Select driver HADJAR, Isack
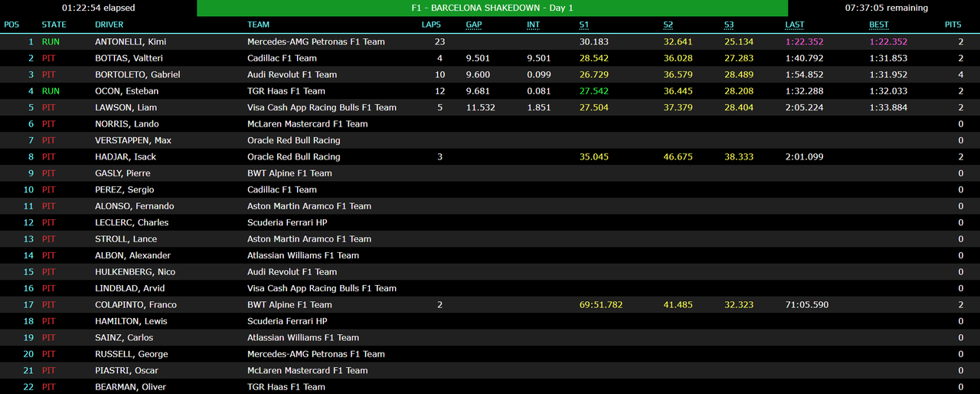This screenshot has width=980, height=394. point(126,157)
